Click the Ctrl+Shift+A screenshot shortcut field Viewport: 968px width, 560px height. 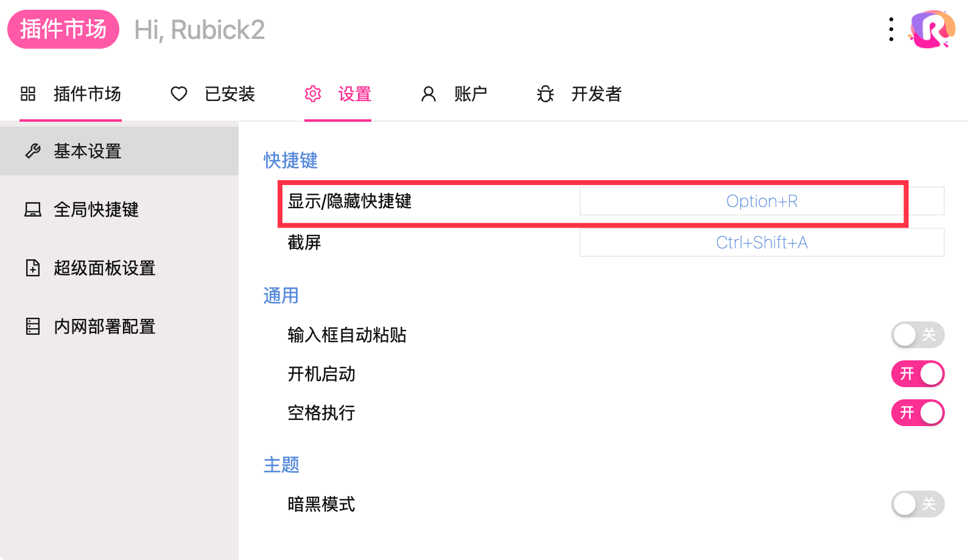[x=762, y=242]
